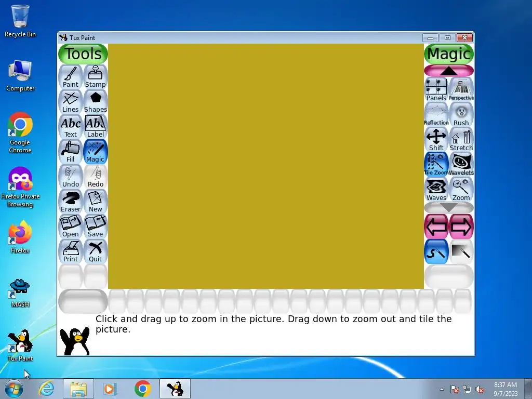Quit Tux Paint
Screen dimensions: 532x399
[96, 251]
